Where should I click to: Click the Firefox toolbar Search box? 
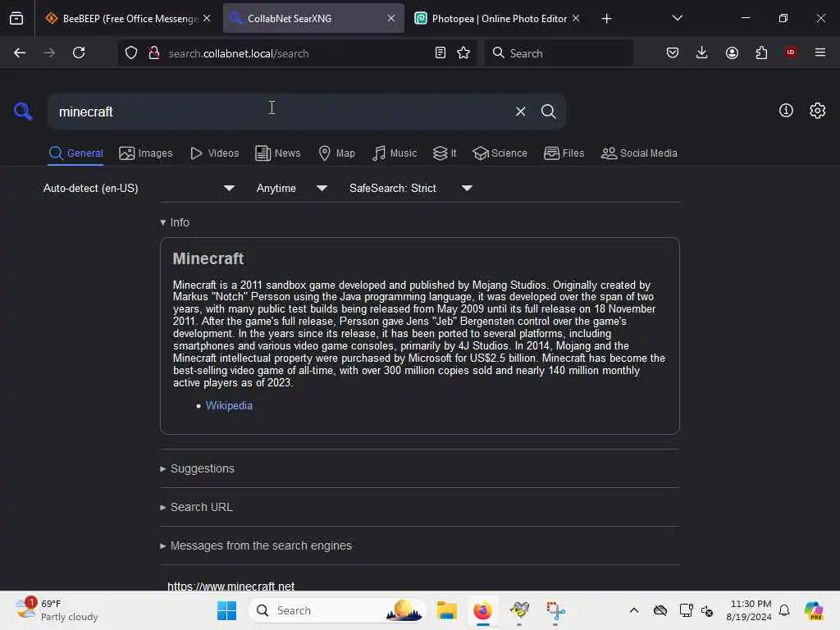click(x=559, y=52)
